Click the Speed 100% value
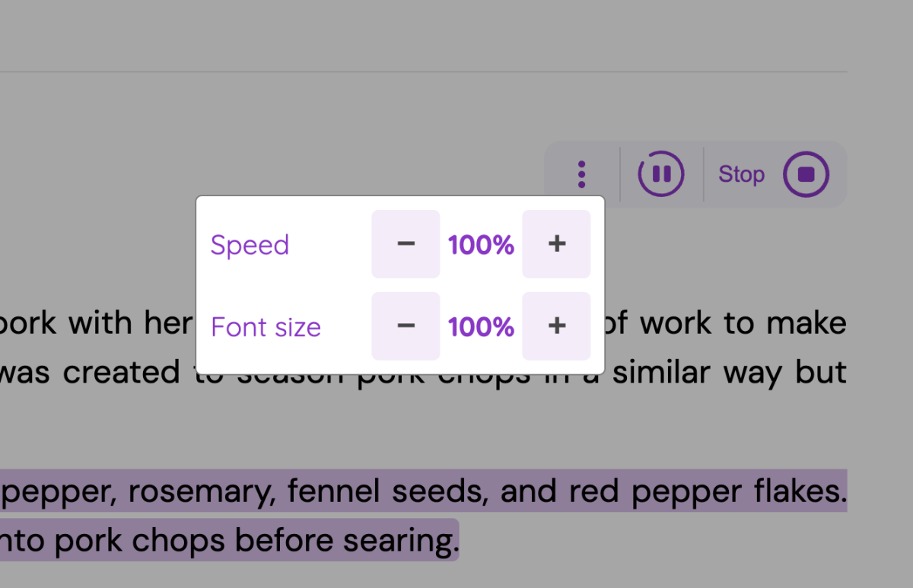 click(x=481, y=245)
